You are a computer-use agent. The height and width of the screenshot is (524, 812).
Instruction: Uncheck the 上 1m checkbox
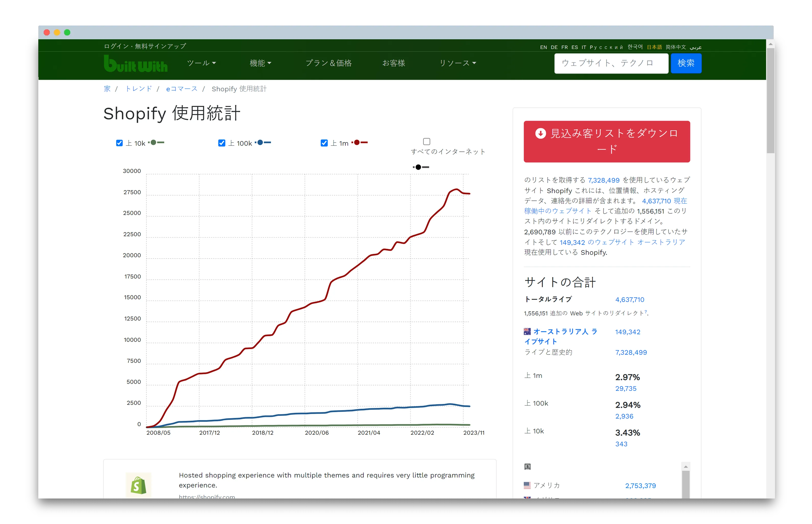324,143
